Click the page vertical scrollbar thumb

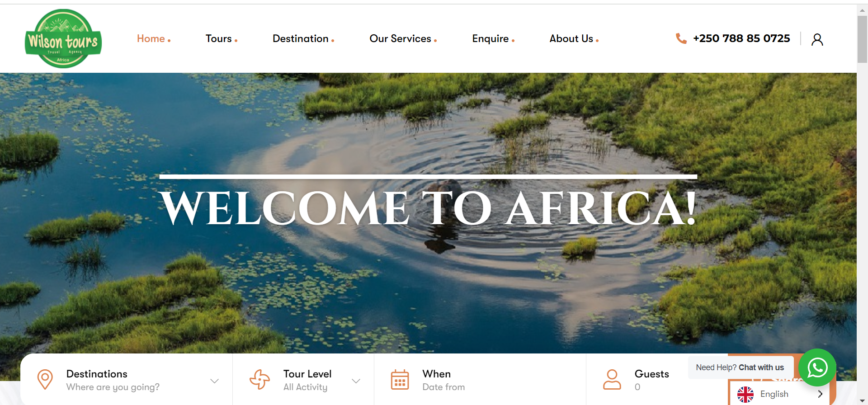(862, 39)
